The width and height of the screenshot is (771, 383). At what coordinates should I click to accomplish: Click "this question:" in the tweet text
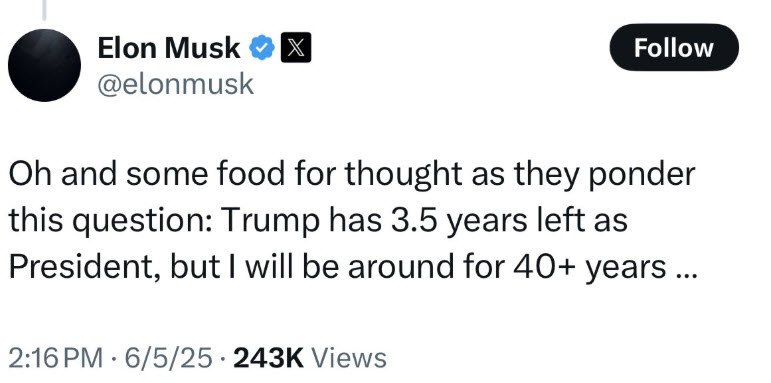(111, 220)
